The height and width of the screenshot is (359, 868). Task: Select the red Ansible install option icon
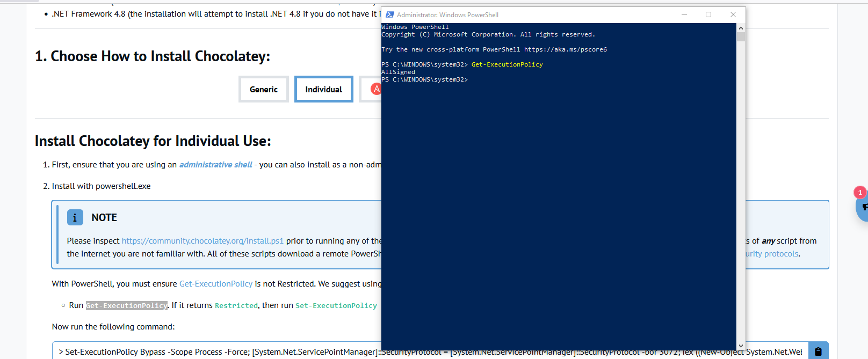[x=376, y=89]
